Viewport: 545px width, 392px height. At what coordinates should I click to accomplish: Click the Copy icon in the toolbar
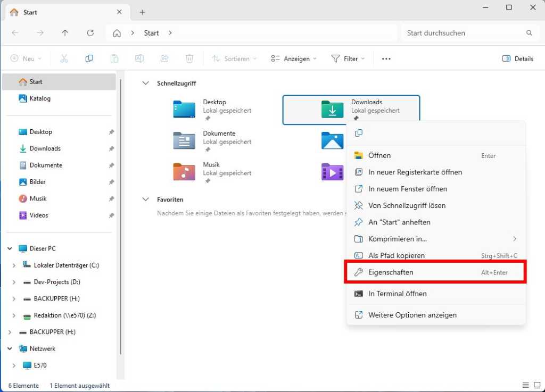[89, 59]
